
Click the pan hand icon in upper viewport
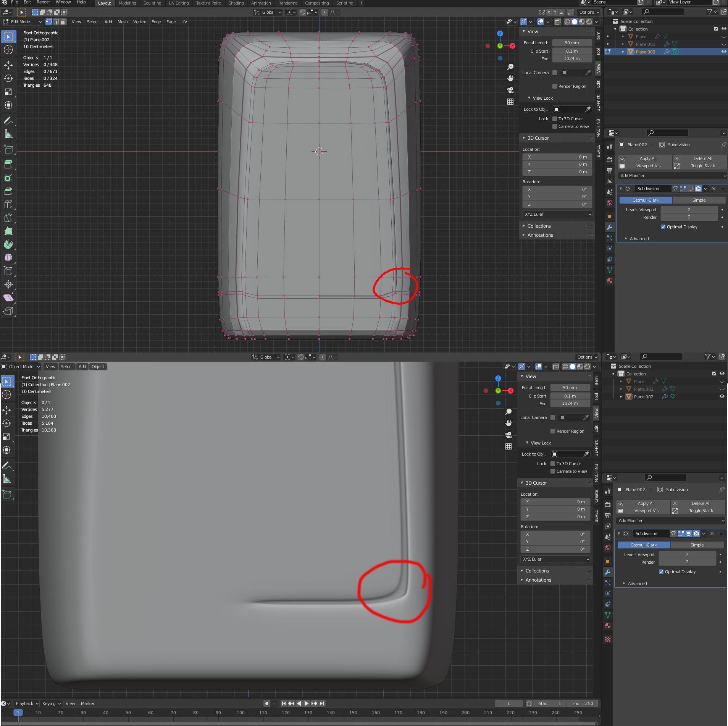point(510,78)
